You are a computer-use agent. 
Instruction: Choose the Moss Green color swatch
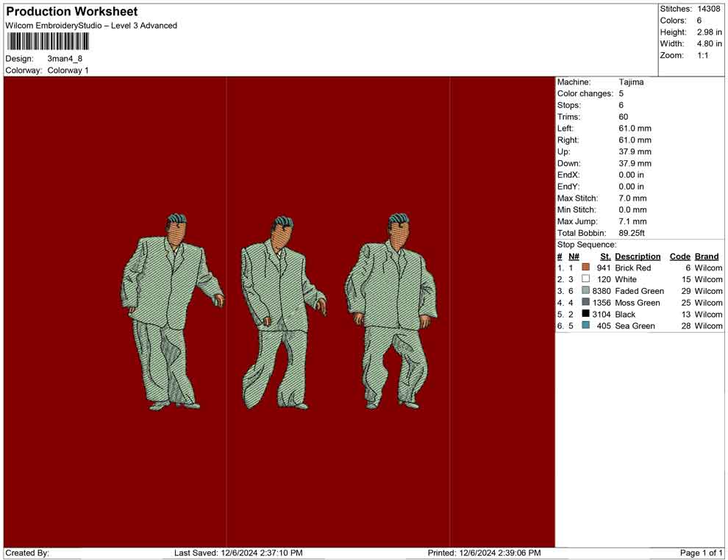coord(585,303)
